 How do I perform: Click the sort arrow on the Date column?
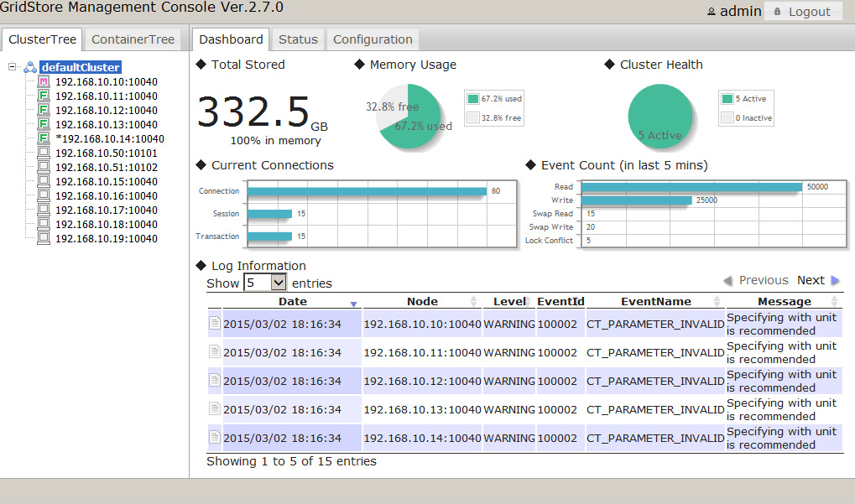tap(352, 305)
